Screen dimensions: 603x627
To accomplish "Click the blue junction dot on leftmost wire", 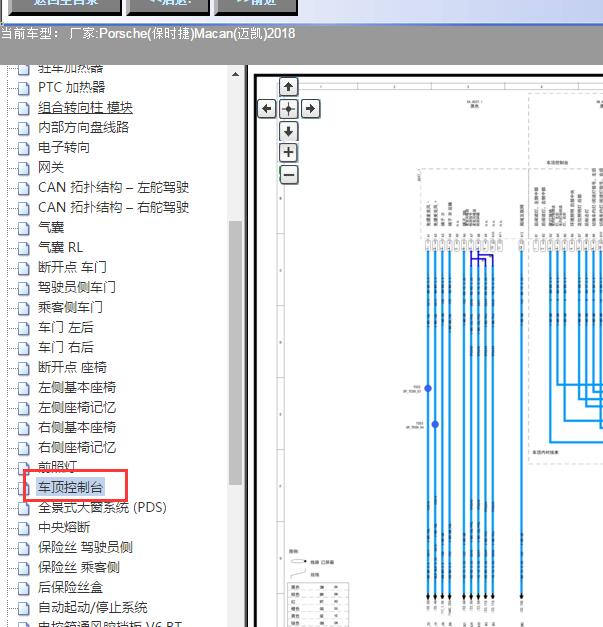I will click(x=428, y=388).
